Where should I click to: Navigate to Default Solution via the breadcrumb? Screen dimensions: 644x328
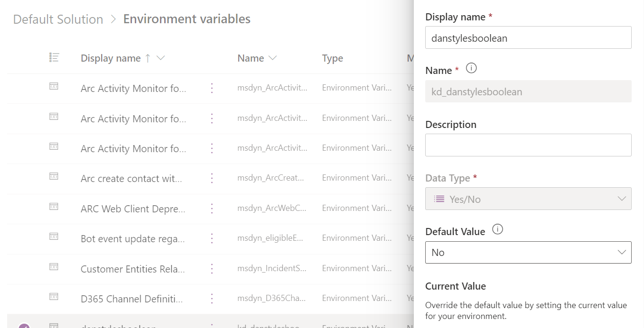57,19
